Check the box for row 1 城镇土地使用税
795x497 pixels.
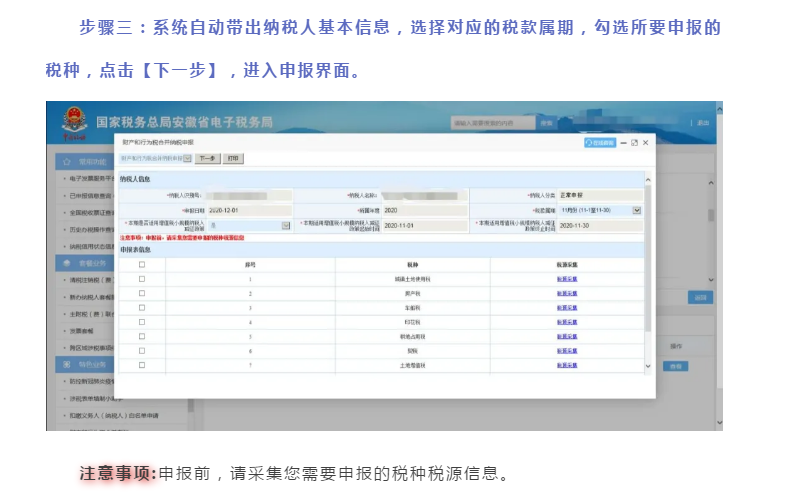tap(142, 279)
